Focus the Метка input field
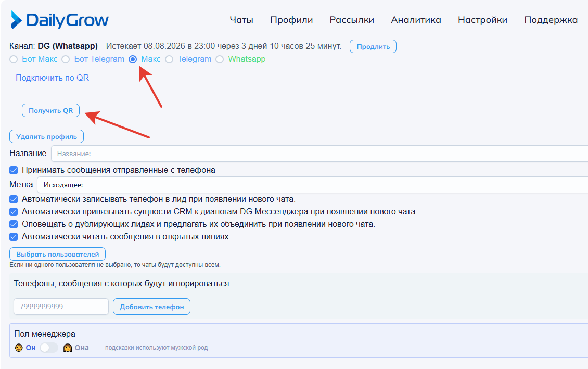Image resolution: width=588 pixels, height=369 pixels. click(312, 185)
